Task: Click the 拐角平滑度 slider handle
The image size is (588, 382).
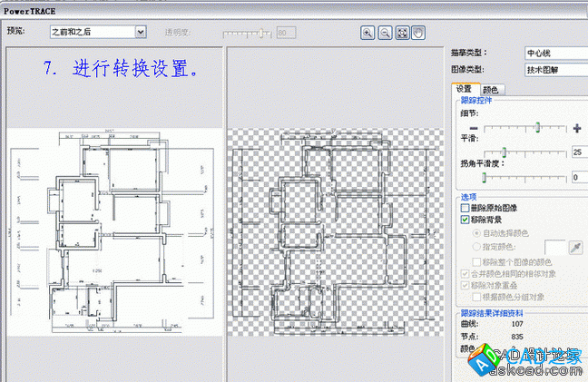Action: click(485, 177)
